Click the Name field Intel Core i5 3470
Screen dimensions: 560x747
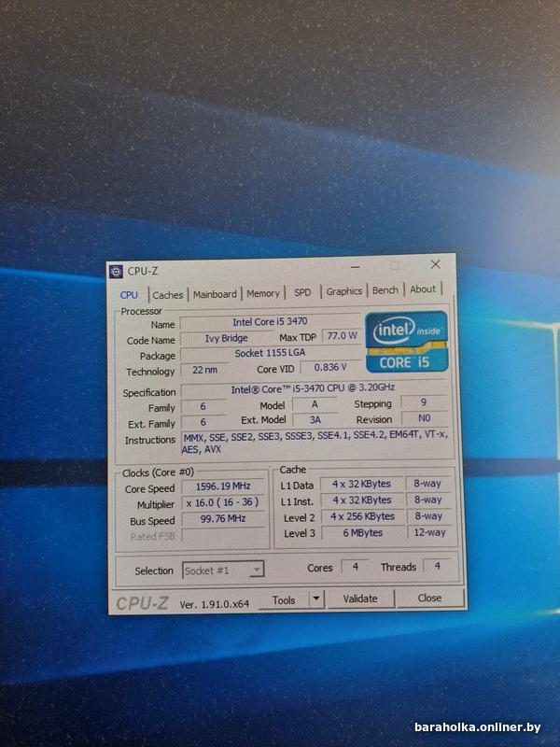pos(270,322)
